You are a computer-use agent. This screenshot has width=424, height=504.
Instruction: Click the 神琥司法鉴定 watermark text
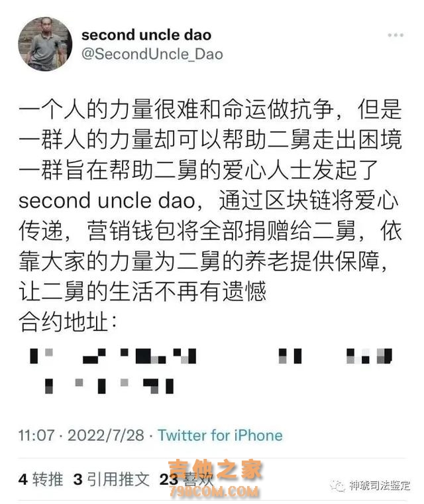click(x=380, y=485)
